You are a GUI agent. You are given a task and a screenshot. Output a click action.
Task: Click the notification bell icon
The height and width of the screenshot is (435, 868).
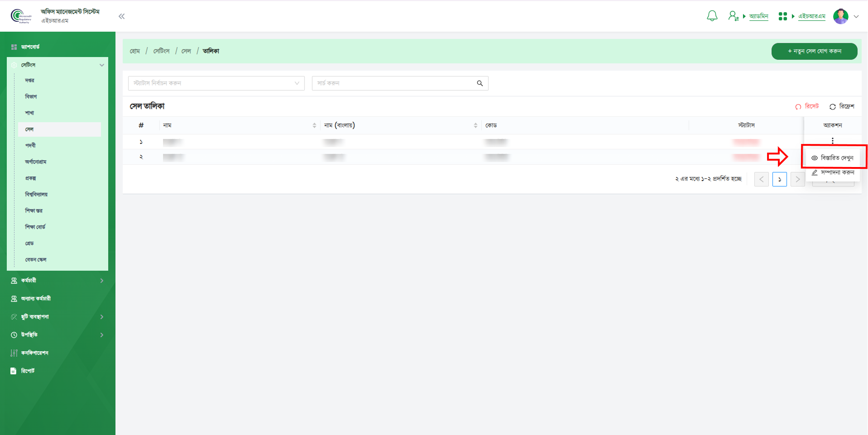(x=712, y=16)
